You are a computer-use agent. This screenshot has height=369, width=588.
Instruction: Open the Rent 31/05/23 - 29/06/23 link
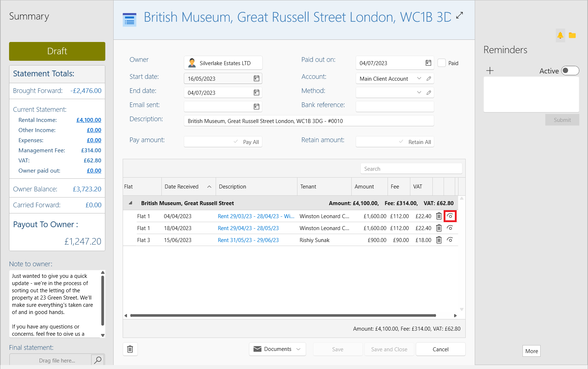pyautogui.click(x=248, y=240)
